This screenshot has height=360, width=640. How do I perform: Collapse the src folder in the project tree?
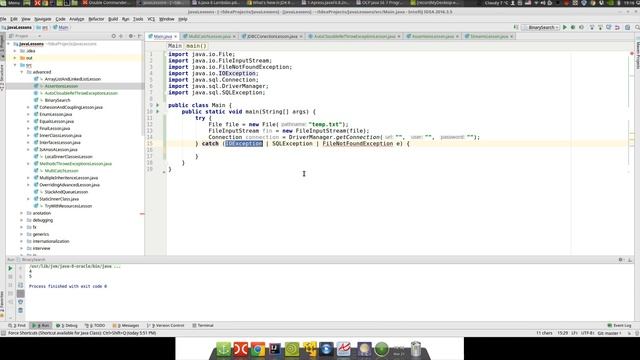tap(15, 65)
